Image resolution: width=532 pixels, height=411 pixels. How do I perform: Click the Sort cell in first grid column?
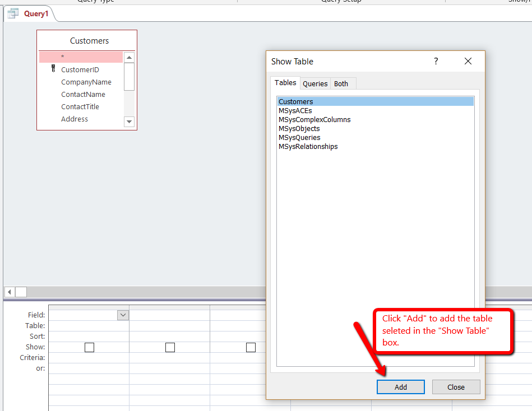click(89, 337)
